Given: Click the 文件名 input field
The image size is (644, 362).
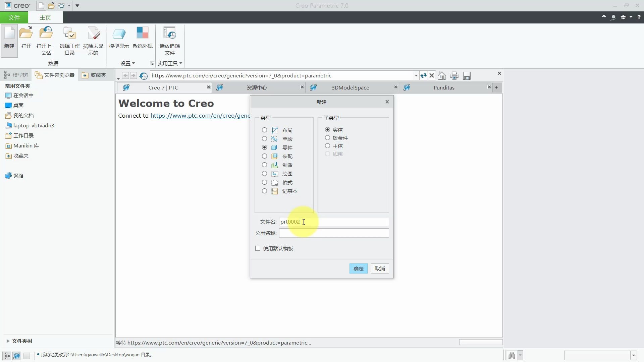Looking at the screenshot, I should click(x=334, y=222).
